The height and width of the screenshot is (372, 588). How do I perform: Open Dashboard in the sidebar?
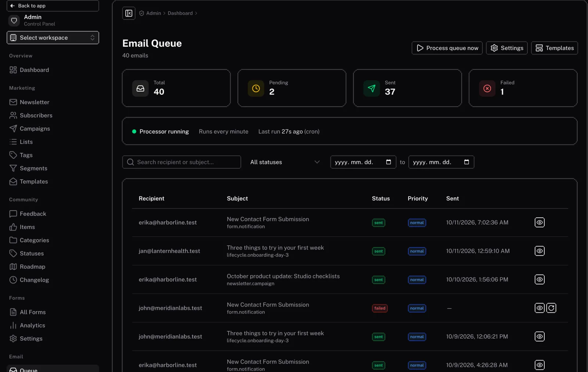point(53,70)
